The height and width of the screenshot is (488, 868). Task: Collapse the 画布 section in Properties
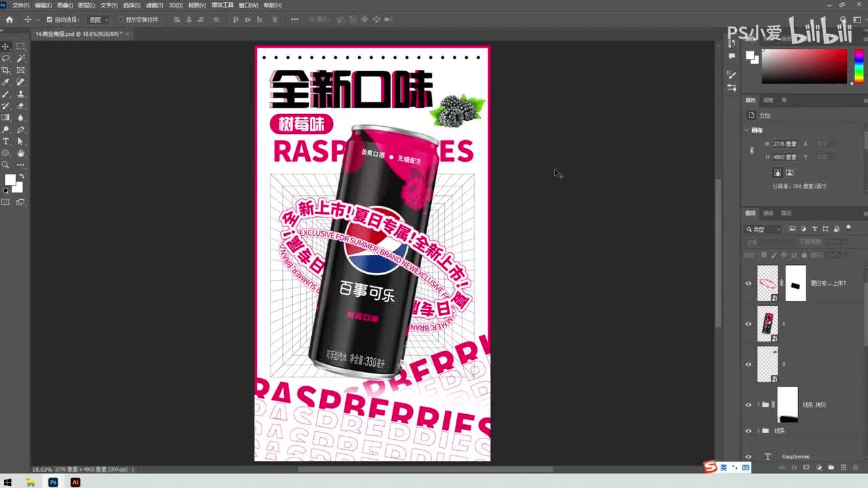pos(747,130)
